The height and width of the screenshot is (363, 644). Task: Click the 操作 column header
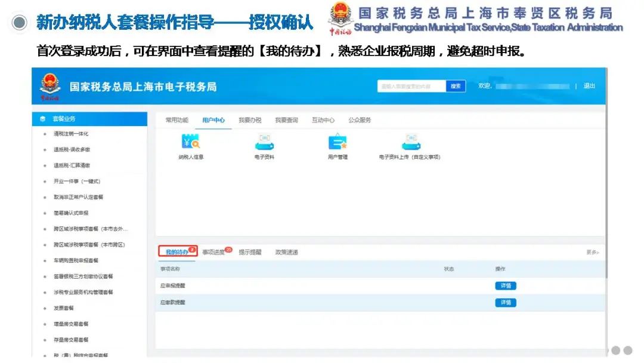[x=500, y=269]
